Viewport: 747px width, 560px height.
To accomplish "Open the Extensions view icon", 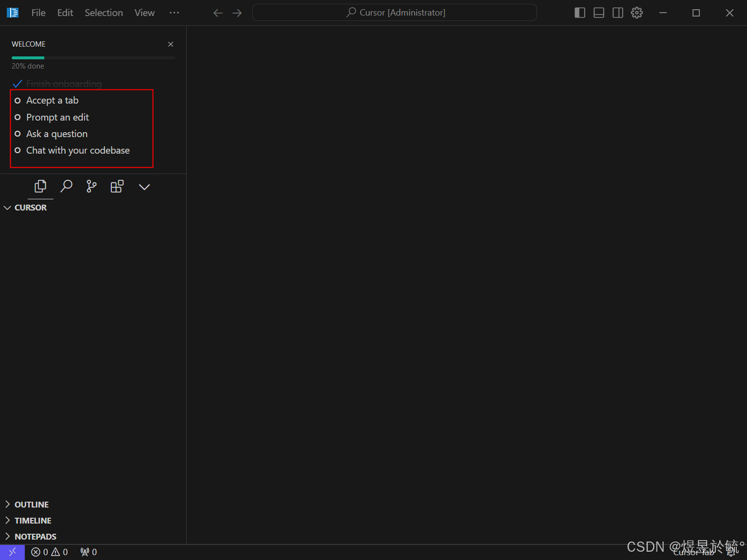I will (x=117, y=187).
